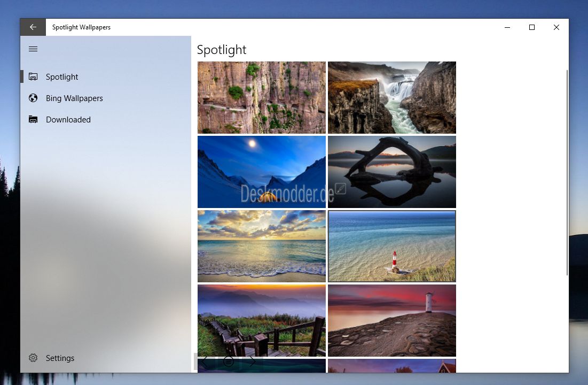Image resolution: width=588 pixels, height=385 pixels.
Task: Pick the red-white lighthouse in water wallpaper
Action: (392, 246)
